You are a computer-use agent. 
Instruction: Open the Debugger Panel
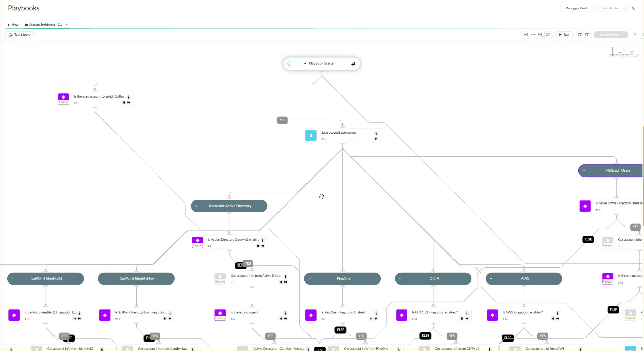576,8
